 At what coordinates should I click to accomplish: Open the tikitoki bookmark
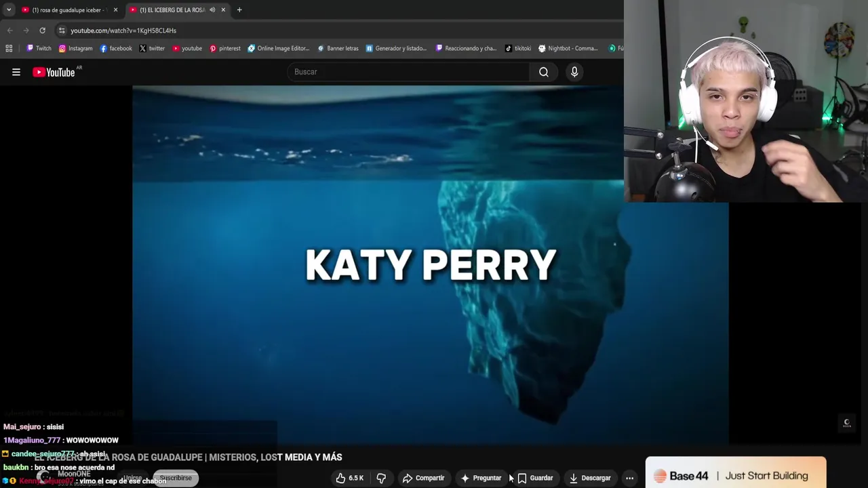coord(518,48)
